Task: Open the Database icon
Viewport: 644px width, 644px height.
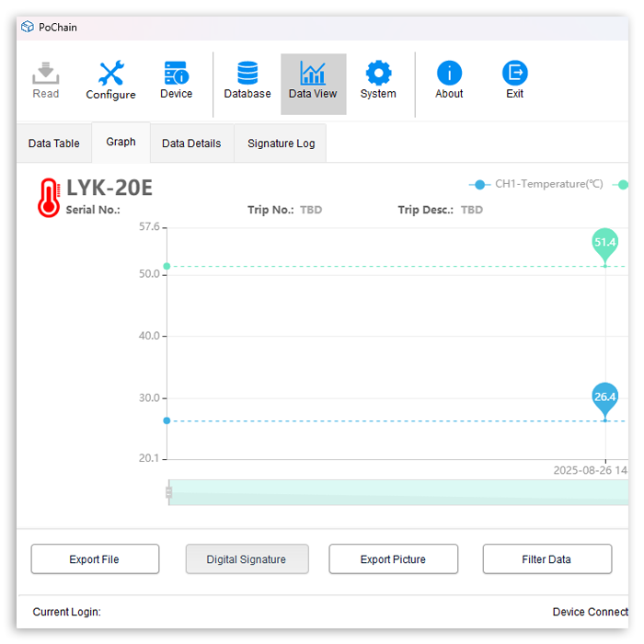Action: tap(247, 74)
